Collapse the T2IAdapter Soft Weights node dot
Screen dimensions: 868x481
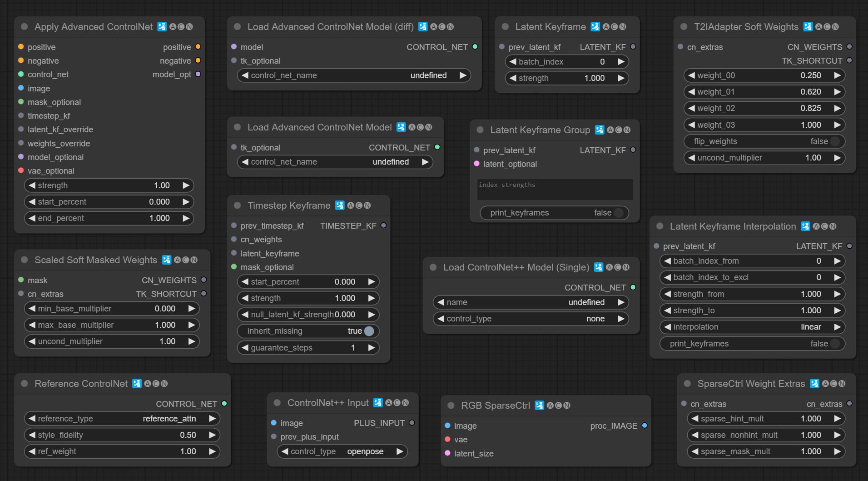click(684, 27)
